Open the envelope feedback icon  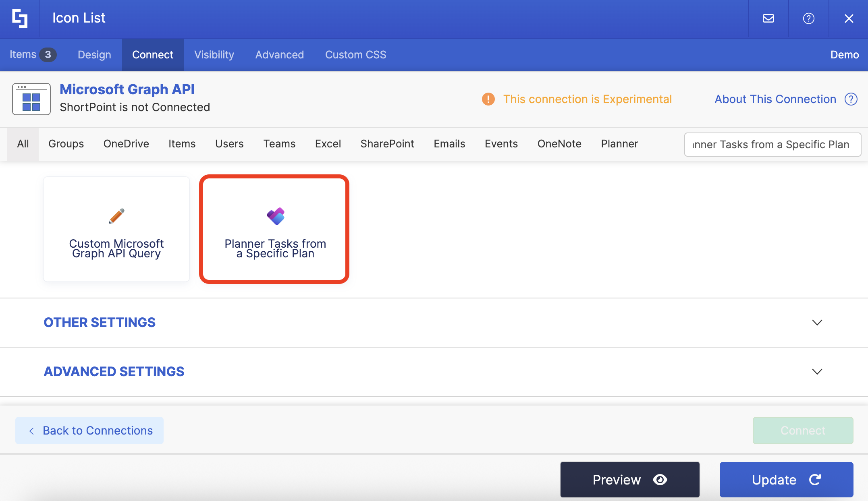tap(768, 19)
